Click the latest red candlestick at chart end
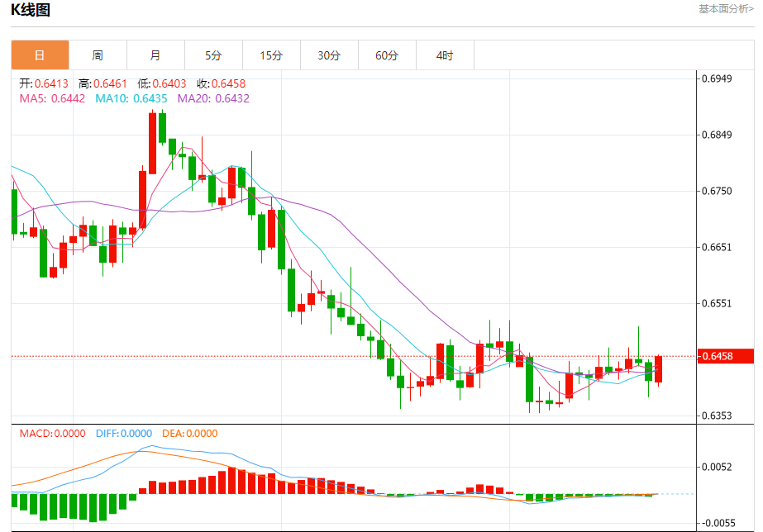The height and width of the screenshot is (532, 763). tap(658, 369)
